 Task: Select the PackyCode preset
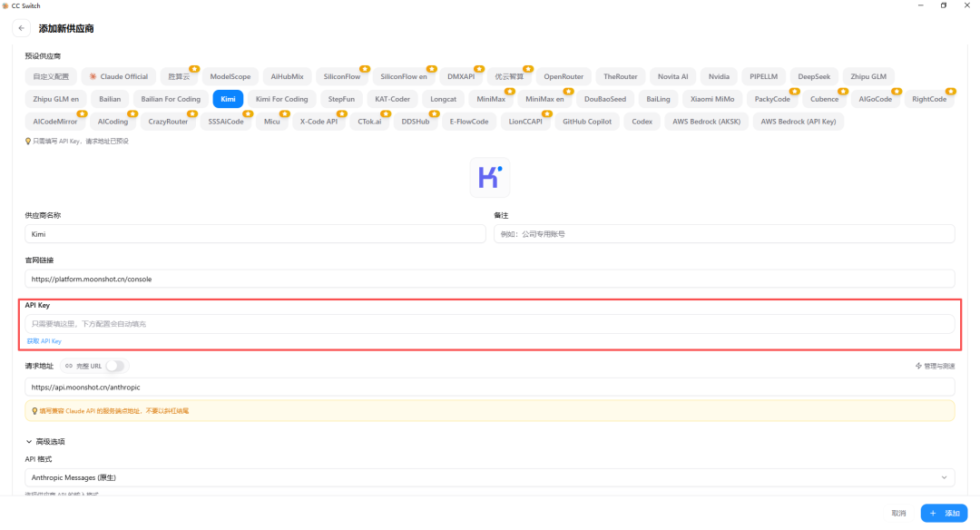click(x=772, y=99)
